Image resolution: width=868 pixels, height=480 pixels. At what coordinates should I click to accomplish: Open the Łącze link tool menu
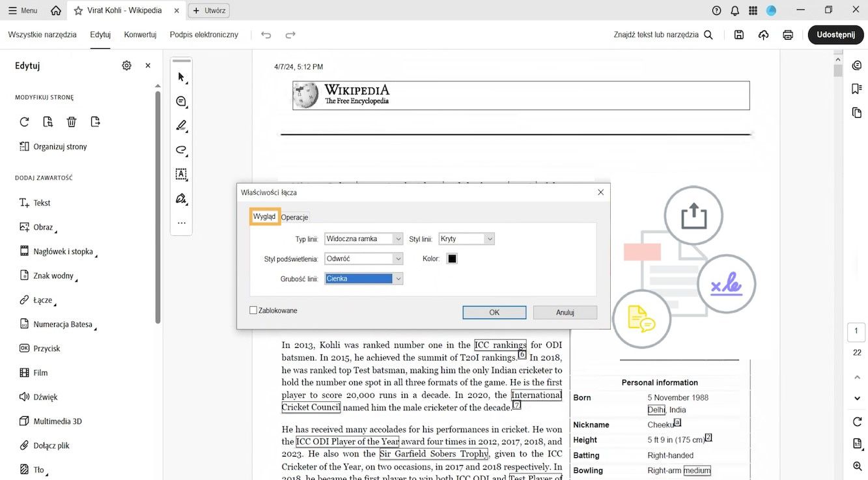pos(38,300)
